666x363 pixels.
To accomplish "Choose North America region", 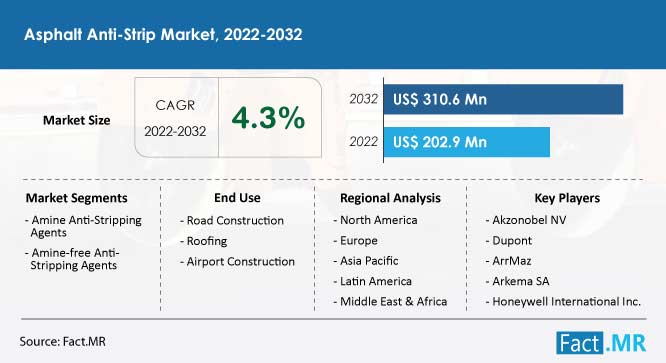I will 375,220.
